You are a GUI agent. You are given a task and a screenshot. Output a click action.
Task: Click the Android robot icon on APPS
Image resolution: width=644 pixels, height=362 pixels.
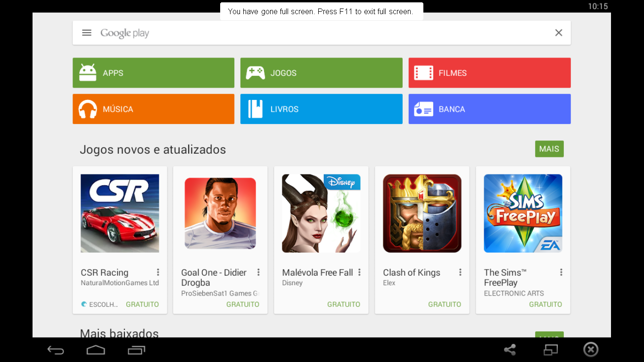[x=88, y=73]
